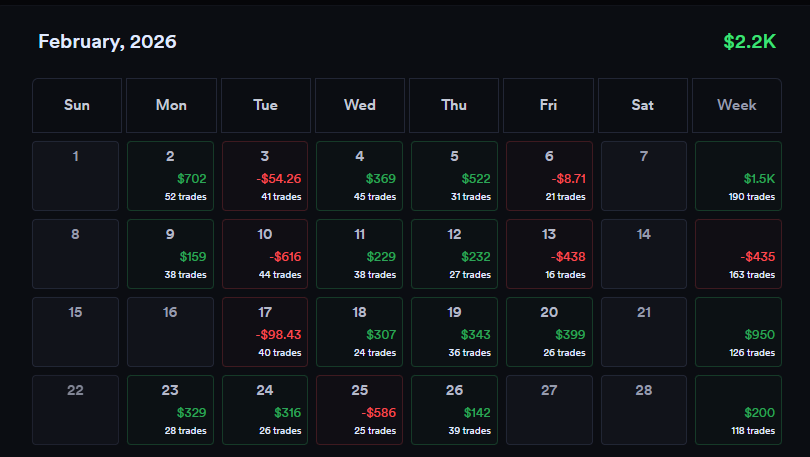The height and width of the screenshot is (457, 810).
Task: Select February 25 cell with -$586
Action: click(x=360, y=410)
